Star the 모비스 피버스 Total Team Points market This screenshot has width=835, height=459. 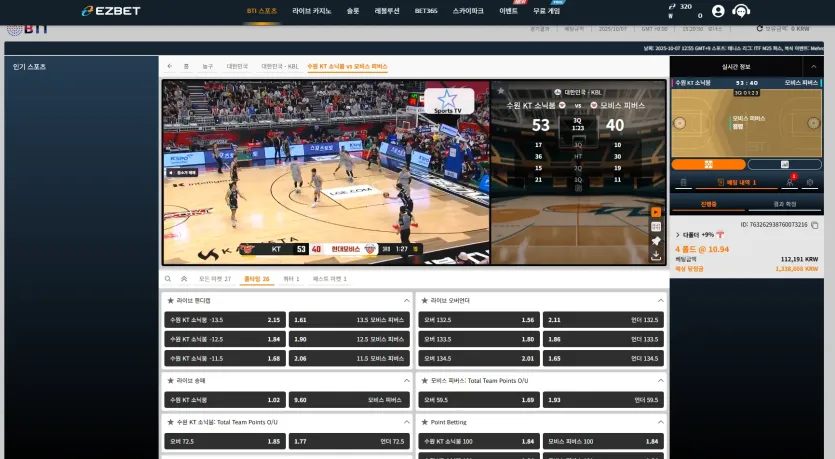pyautogui.click(x=424, y=381)
